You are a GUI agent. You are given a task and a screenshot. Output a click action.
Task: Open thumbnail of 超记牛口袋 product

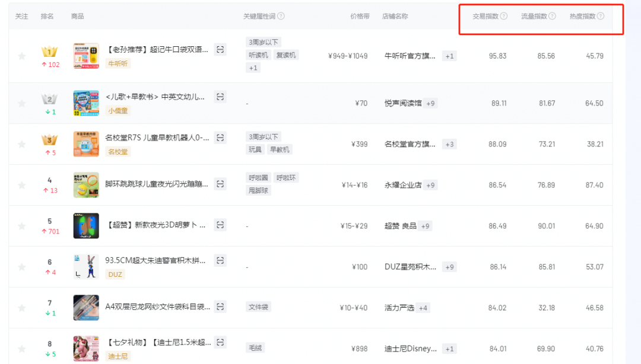[86, 56]
